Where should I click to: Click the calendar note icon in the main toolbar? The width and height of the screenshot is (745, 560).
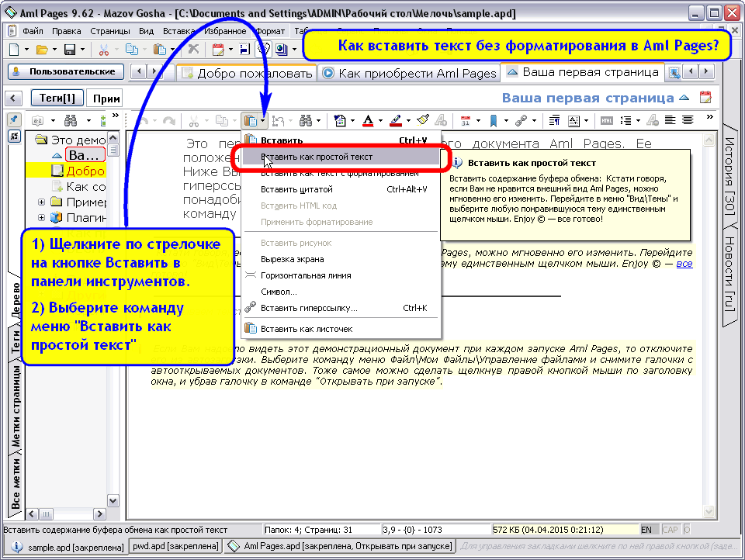tap(218, 49)
